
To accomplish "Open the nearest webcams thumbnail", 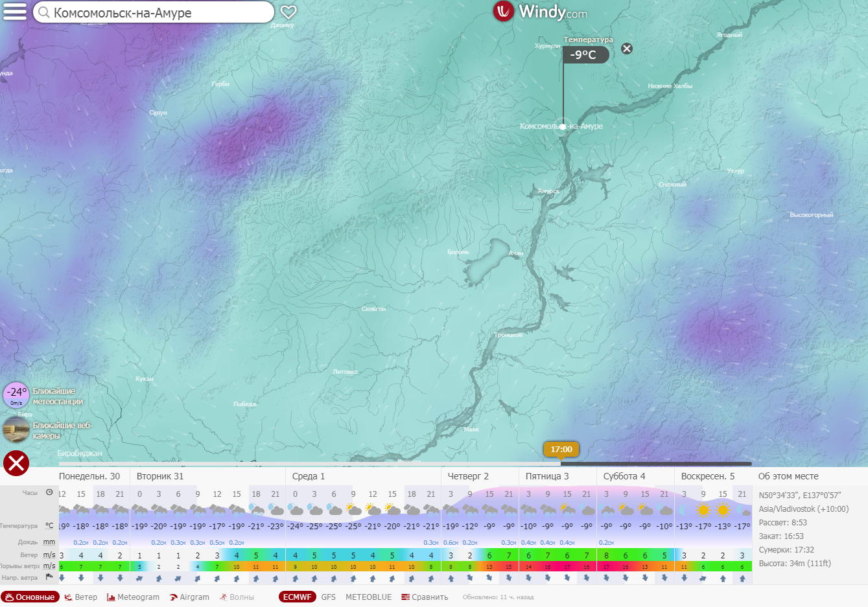I will click(16, 429).
